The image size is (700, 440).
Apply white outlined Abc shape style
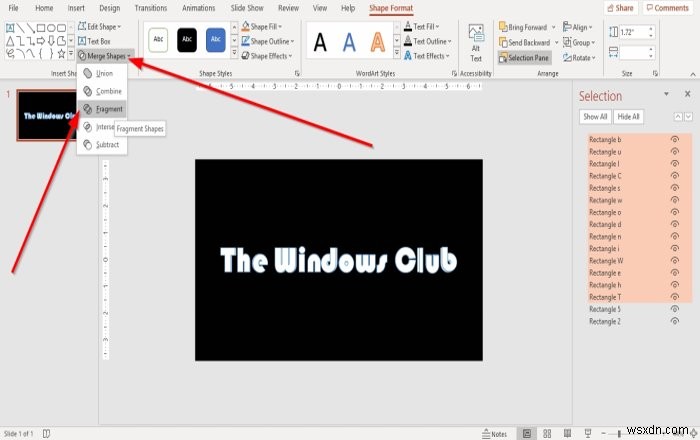[x=158, y=39]
